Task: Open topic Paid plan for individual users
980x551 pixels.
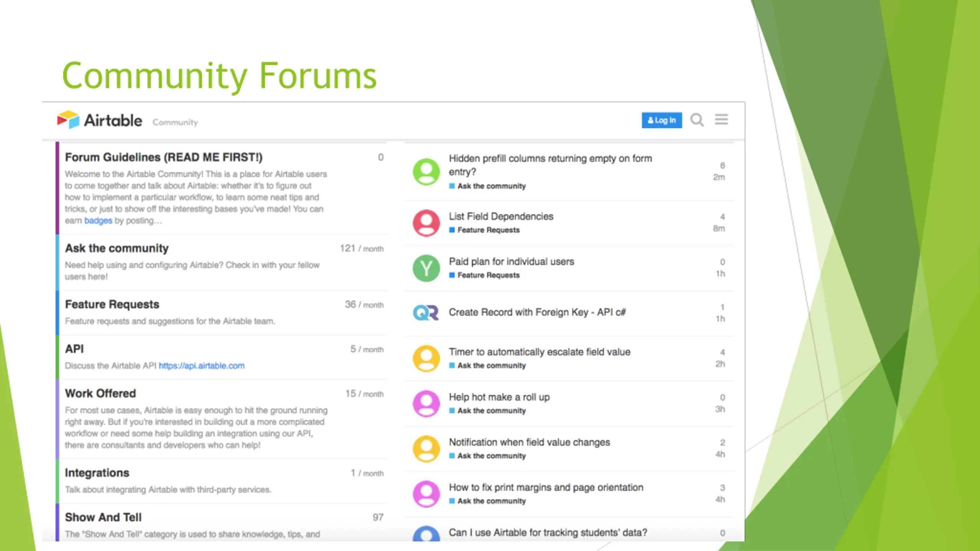Action: tap(511, 262)
